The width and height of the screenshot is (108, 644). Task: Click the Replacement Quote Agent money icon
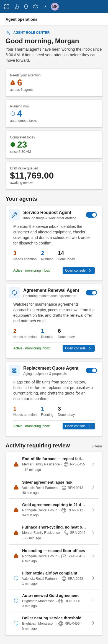click(x=14, y=370)
